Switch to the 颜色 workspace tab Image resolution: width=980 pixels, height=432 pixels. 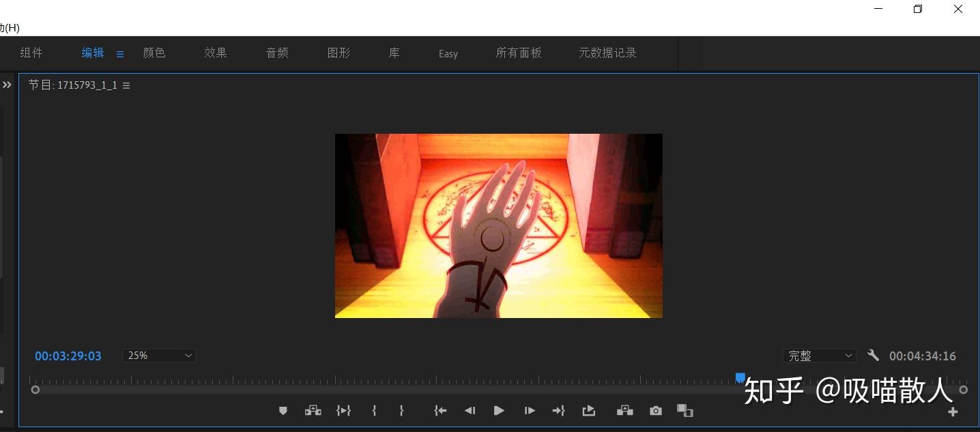[x=154, y=53]
